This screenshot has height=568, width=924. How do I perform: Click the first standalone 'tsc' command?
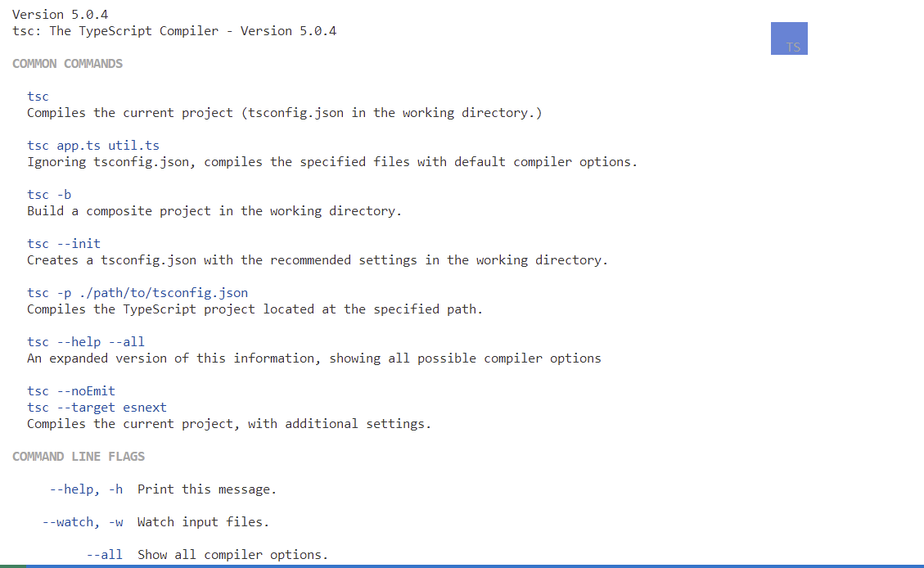point(38,97)
